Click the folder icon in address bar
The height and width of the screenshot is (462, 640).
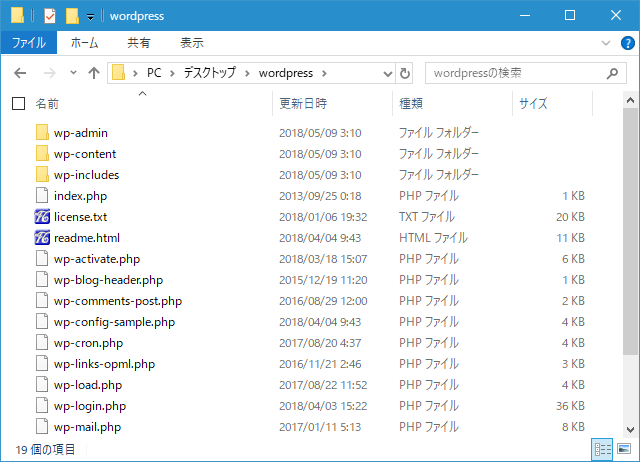coord(118,73)
